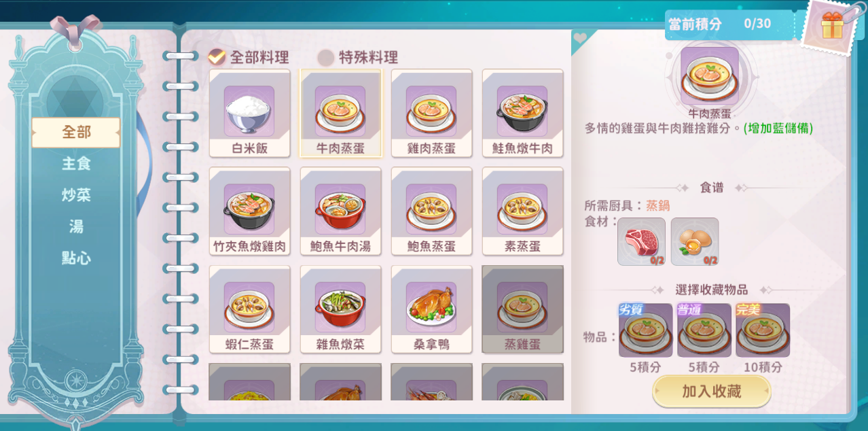Select the 普通 quality collection item
Viewport: 868px width, 431px height.
[x=704, y=330]
